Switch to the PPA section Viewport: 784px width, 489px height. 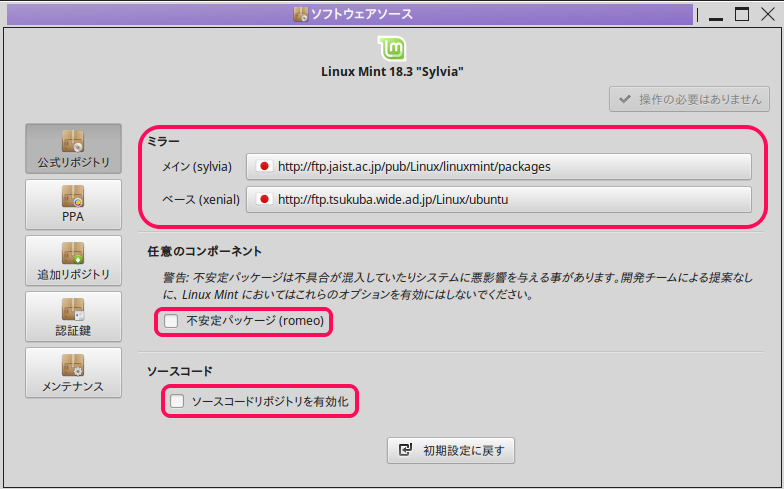74,204
